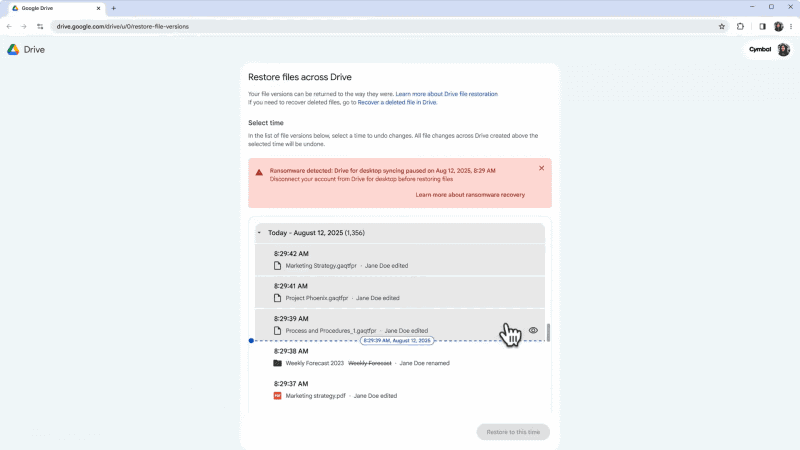Click file icon beside Process and Procedures_1.gaqtfpr
Screen dimensions: 800x450
click(x=278, y=331)
